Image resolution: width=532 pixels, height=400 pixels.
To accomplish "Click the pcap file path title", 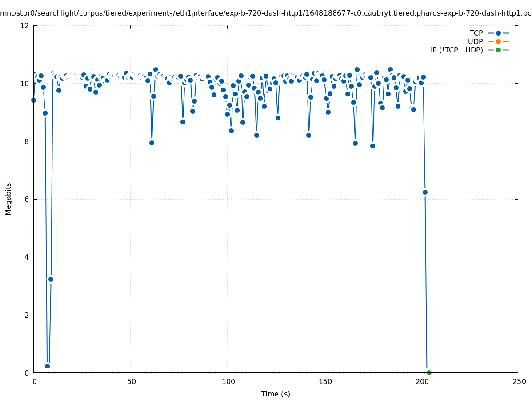I will (266, 13).
